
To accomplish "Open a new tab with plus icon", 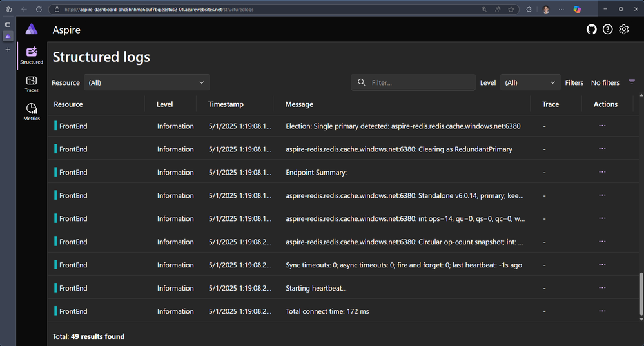I will tap(8, 49).
